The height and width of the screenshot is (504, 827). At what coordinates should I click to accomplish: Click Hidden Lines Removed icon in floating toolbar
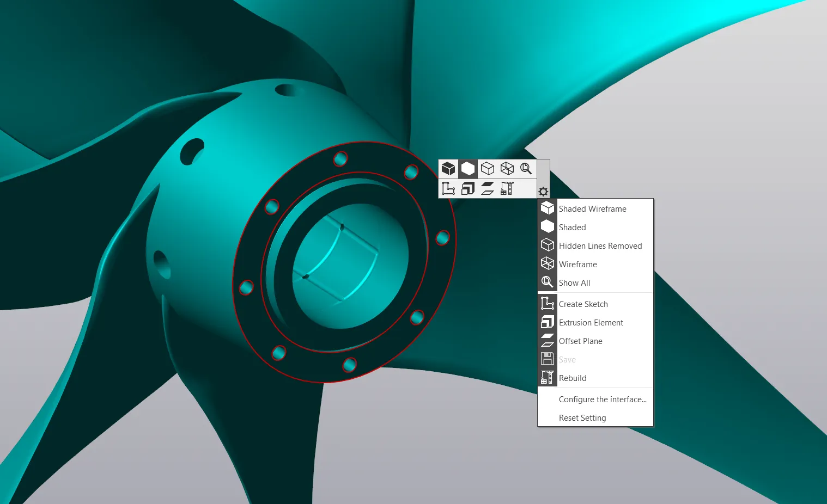coord(488,169)
